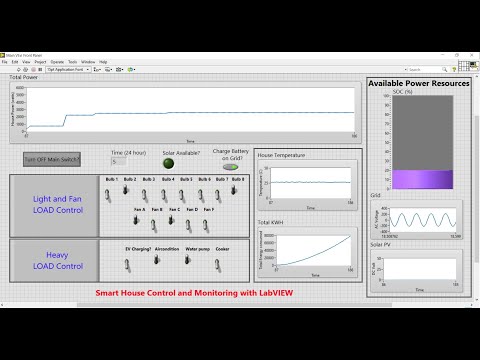Toggle the Airconditioning switch

coord(156,259)
